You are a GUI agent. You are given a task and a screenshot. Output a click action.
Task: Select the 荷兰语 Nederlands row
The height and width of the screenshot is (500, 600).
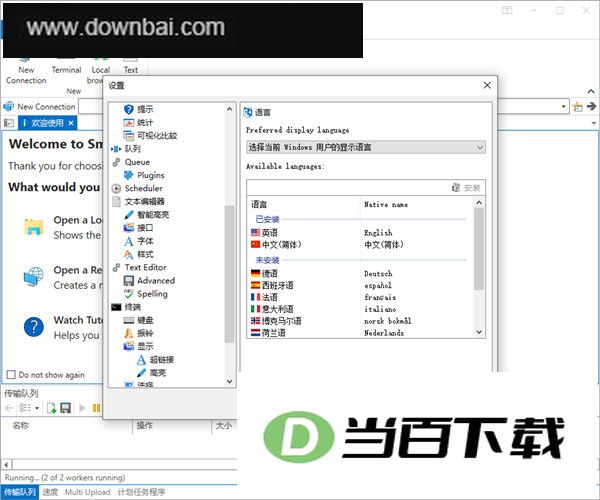(359, 333)
